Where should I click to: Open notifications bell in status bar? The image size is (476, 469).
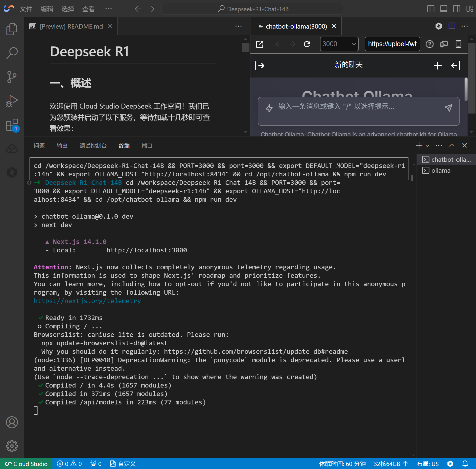465,464
